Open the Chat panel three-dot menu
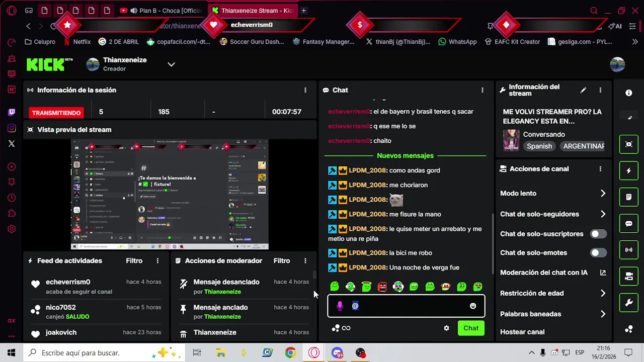Viewport: 644px width, 362px height. tap(482, 90)
